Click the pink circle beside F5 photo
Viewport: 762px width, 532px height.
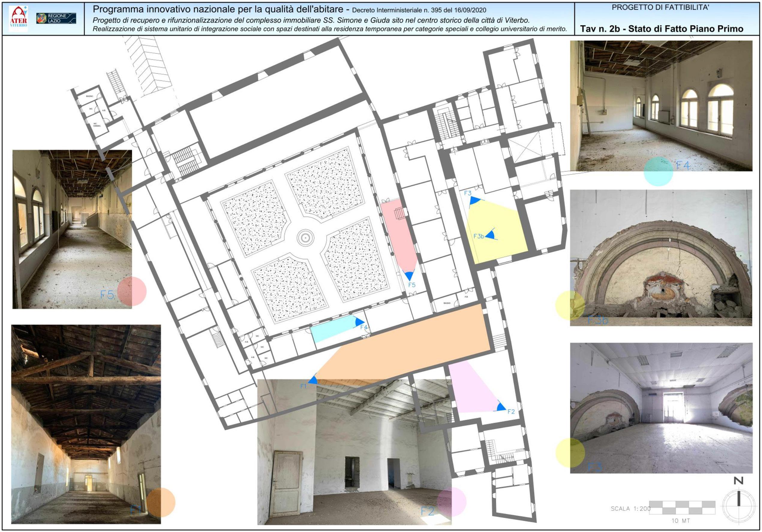pyautogui.click(x=132, y=291)
